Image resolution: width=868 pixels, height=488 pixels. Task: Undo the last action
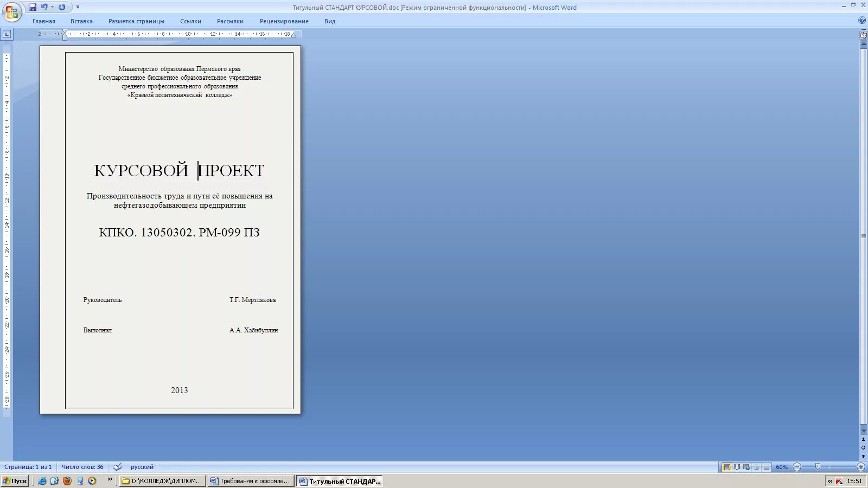pyautogui.click(x=44, y=7)
